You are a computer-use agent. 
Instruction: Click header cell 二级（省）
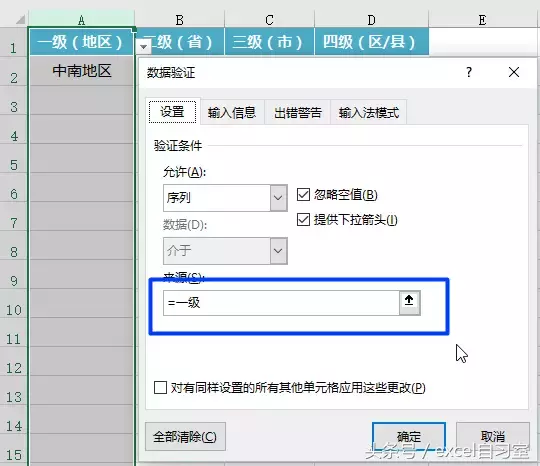(x=179, y=42)
